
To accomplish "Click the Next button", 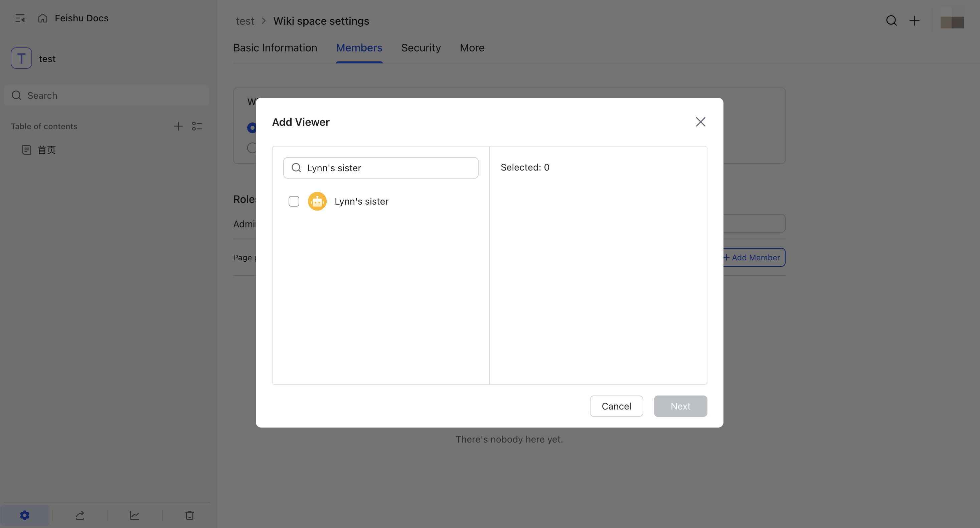I will [680, 406].
